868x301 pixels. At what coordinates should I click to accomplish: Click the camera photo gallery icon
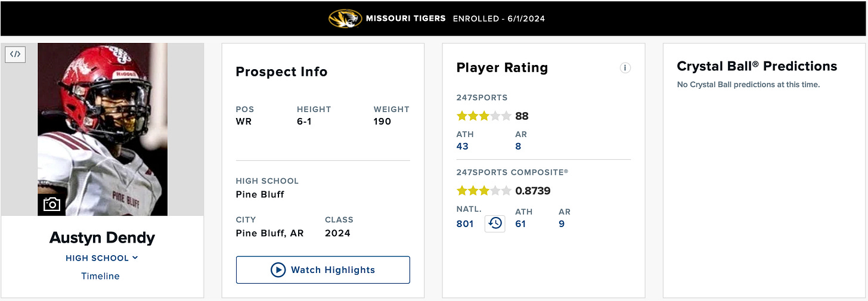point(52,204)
